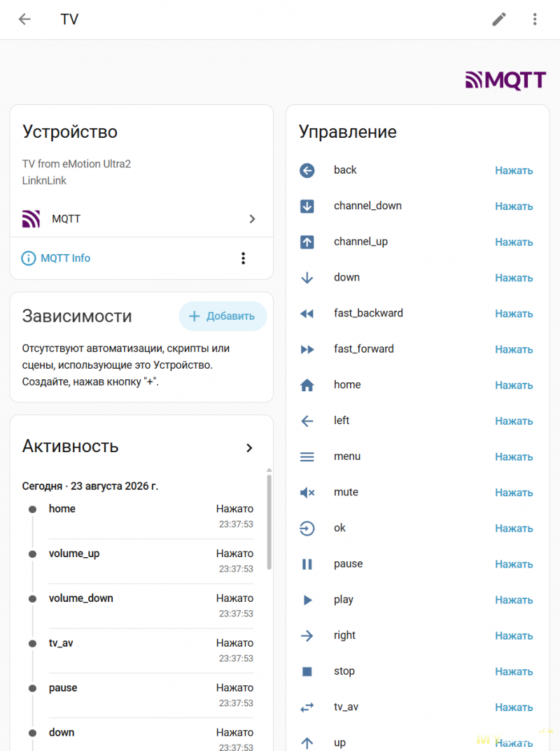Open the MQTT Info link
This screenshot has width=560, height=751.
(x=65, y=258)
